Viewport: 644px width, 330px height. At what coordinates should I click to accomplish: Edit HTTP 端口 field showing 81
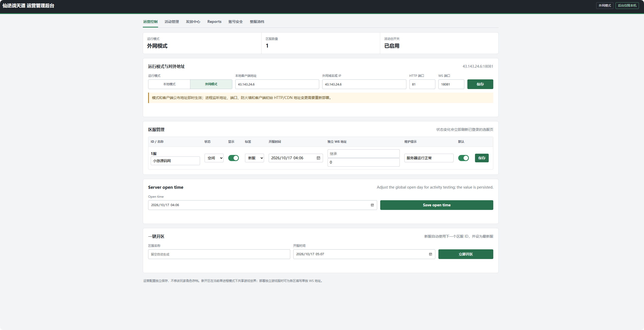(x=422, y=84)
